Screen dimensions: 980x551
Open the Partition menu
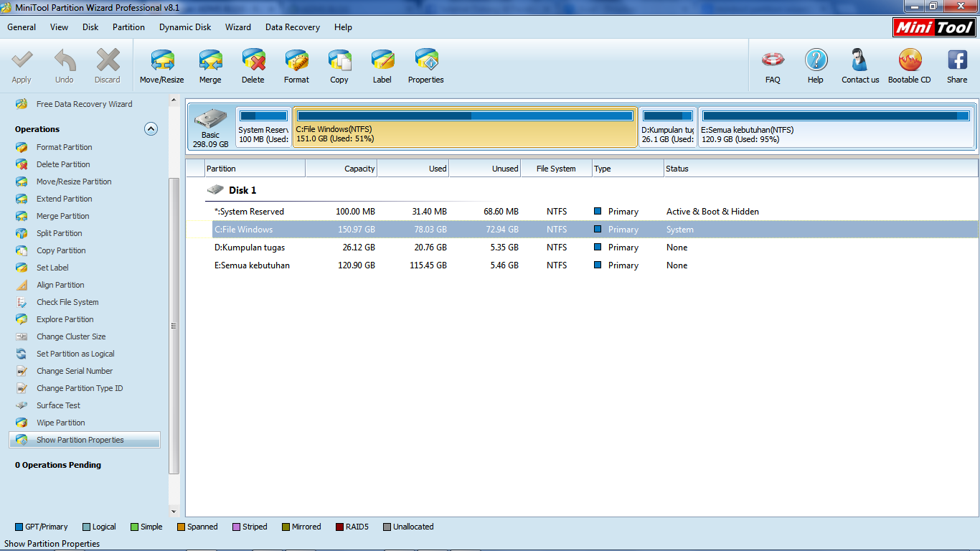(128, 27)
